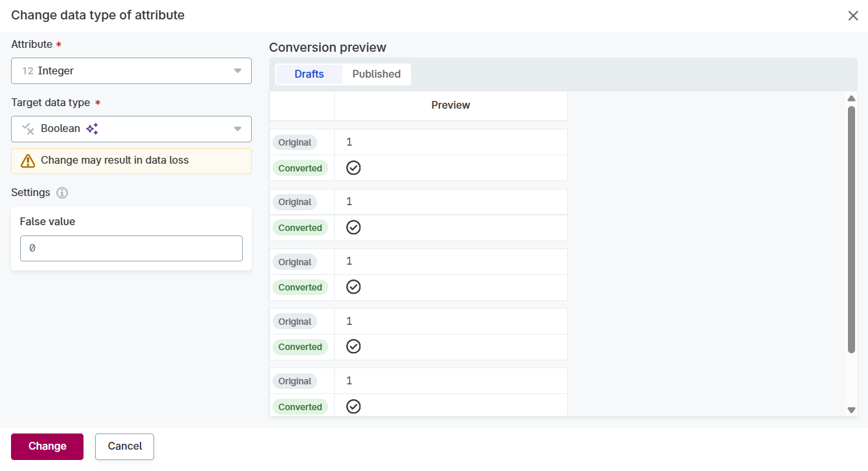Click the Original badge in the first preview row
Viewport: 868px width, 471px height.
(295, 142)
